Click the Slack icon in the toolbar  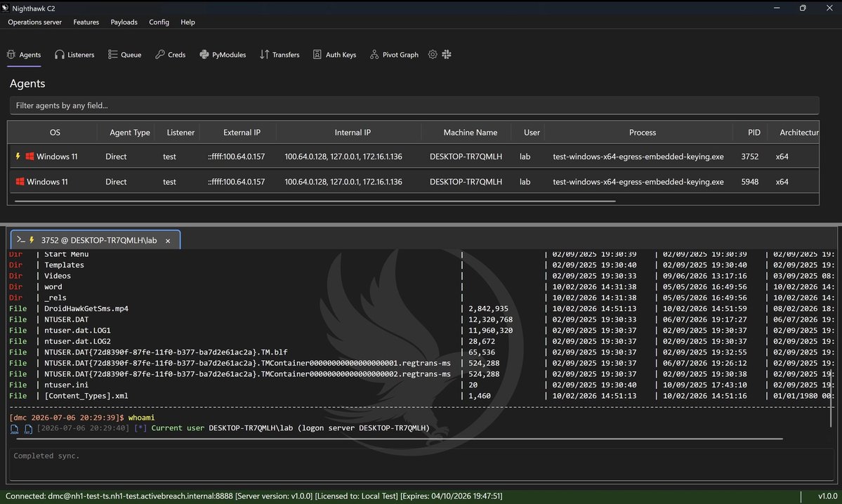pyautogui.click(x=446, y=54)
